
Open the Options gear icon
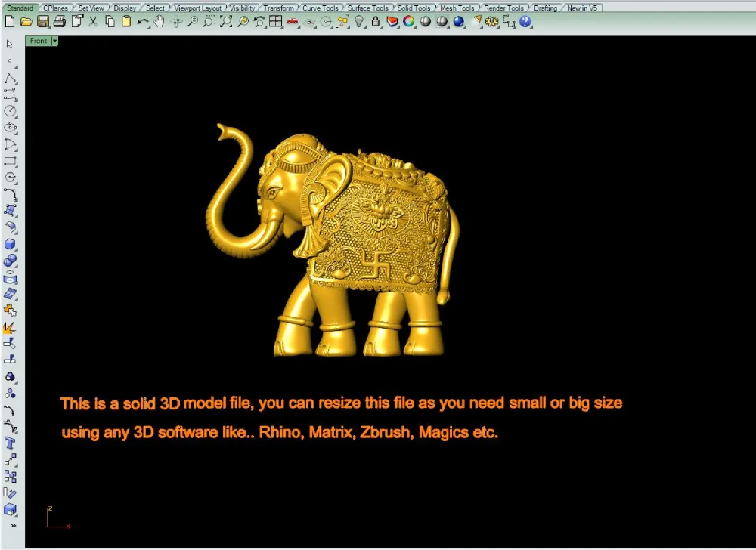point(492,22)
